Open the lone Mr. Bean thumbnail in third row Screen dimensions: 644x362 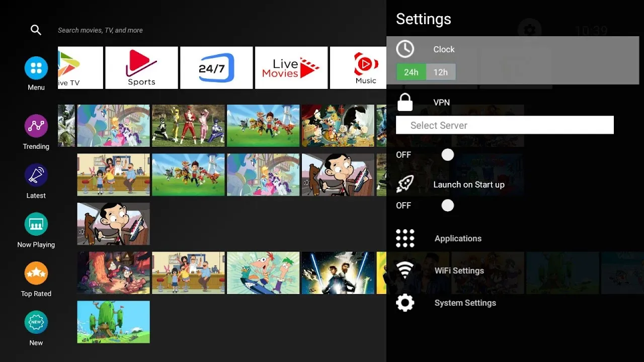point(113,224)
